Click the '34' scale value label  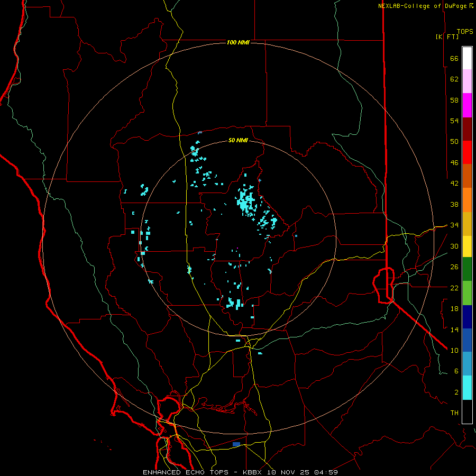[454, 225]
